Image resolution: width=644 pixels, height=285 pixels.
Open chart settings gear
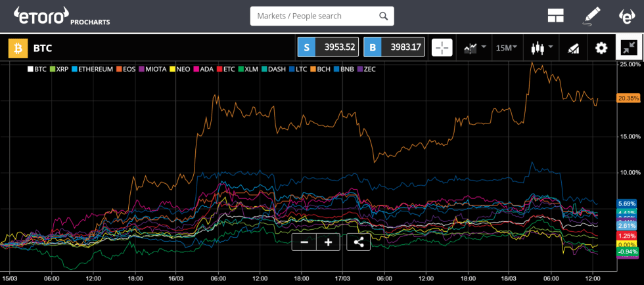pyautogui.click(x=601, y=48)
